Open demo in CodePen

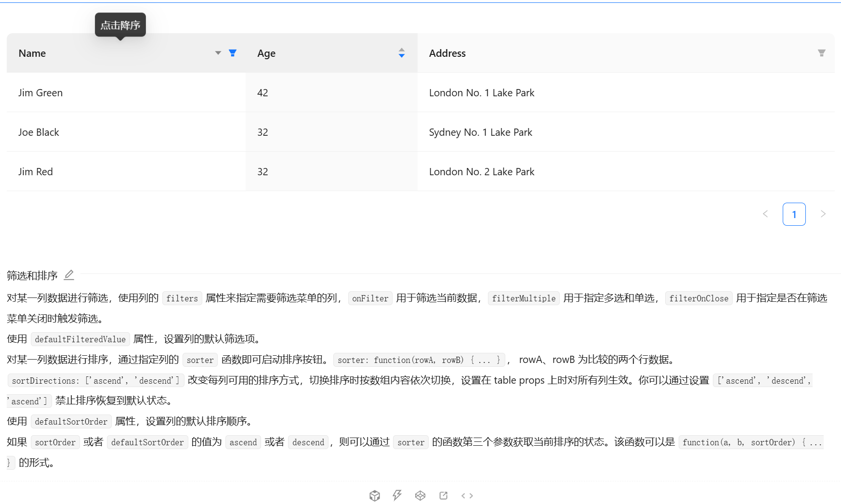(x=420, y=495)
